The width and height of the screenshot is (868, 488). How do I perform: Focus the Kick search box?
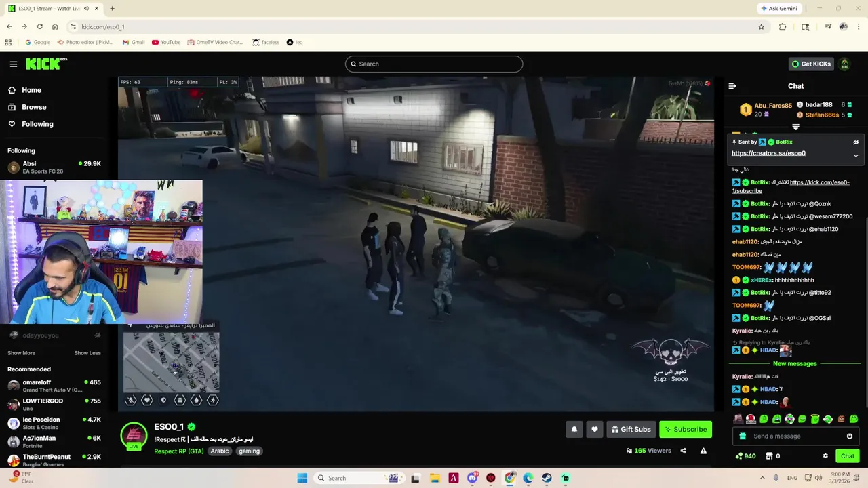click(434, 64)
